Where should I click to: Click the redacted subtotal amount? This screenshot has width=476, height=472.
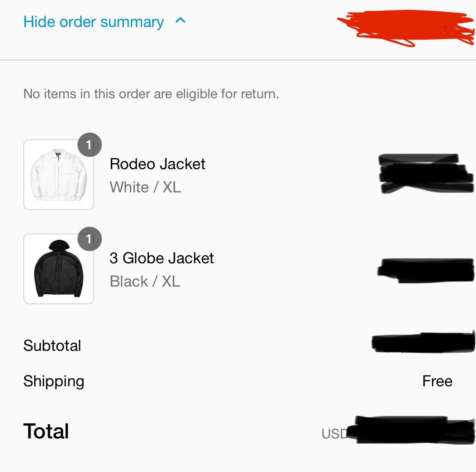423,342
